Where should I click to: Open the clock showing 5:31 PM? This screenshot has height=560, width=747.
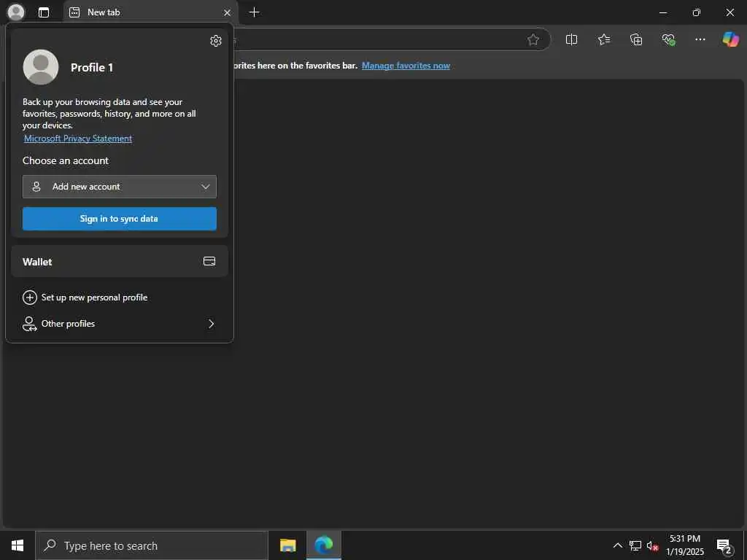coord(685,545)
